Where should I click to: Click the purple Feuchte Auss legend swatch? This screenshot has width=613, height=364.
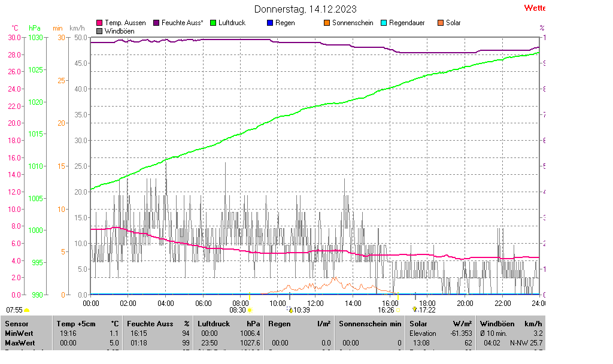(x=156, y=23)
